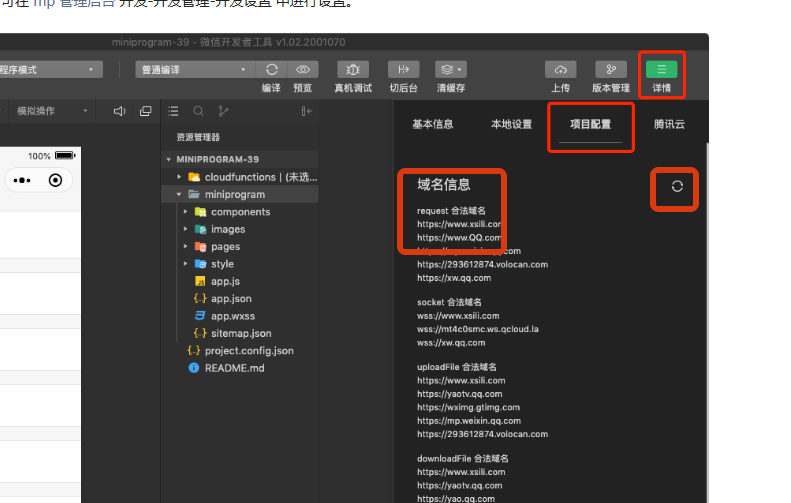Open the app.js file
Image resolution: width=791 pixels, height=503 pixels.
tap(225, 282)
